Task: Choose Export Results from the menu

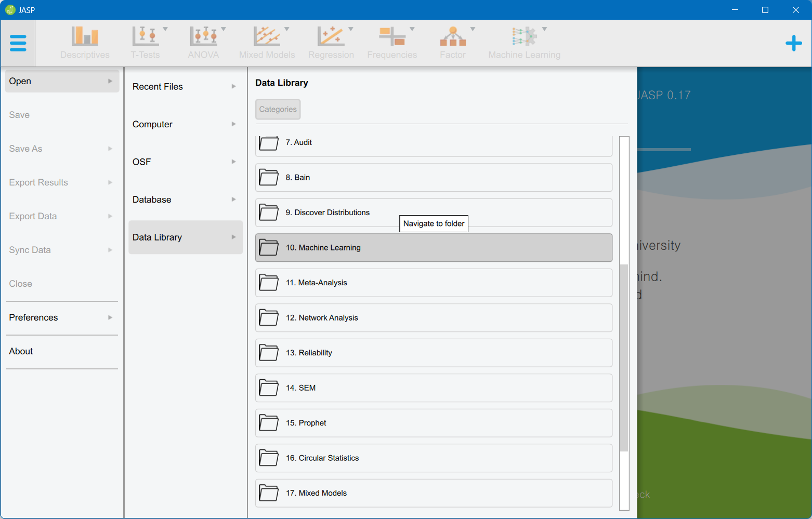Action: (x=62, y=182)
